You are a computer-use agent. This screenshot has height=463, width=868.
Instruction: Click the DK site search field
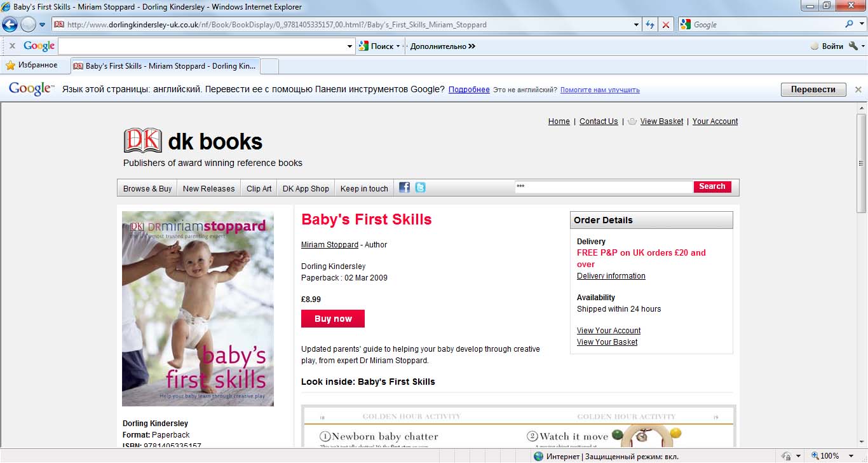tap(604, 187)
